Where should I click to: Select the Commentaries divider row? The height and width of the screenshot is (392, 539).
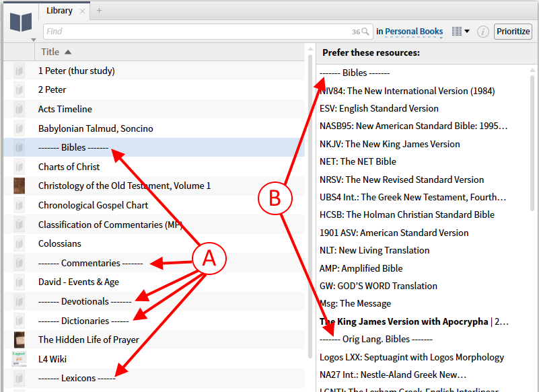[90, 263]
